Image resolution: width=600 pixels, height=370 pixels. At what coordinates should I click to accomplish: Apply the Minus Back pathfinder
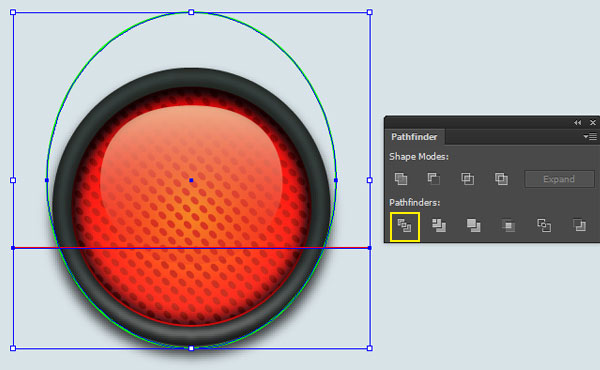click(579, 226)
